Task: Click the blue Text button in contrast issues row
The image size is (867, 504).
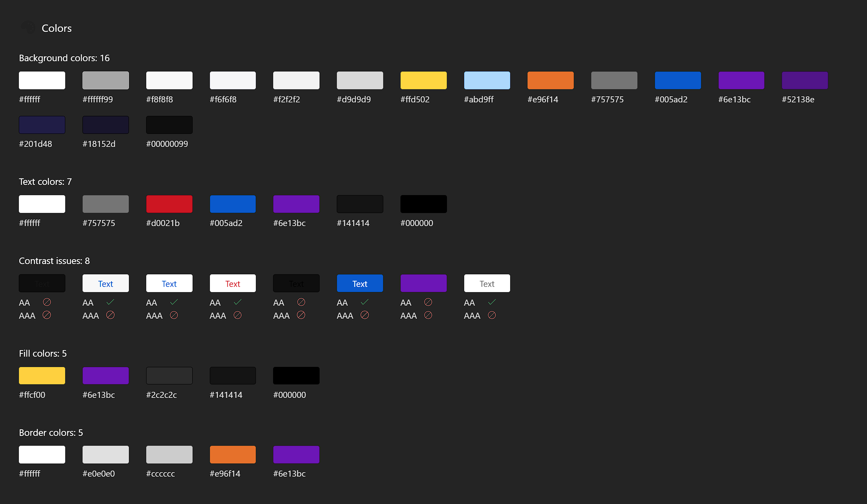Action: [x=359, y=283]
